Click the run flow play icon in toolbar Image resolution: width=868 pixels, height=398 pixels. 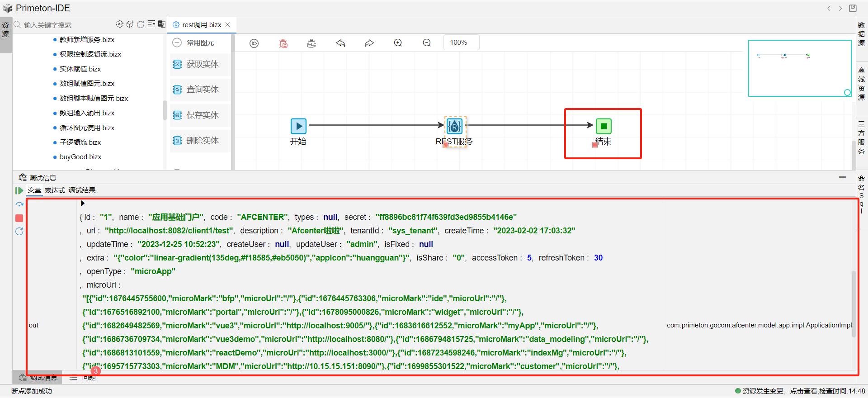tap(254, 43)
